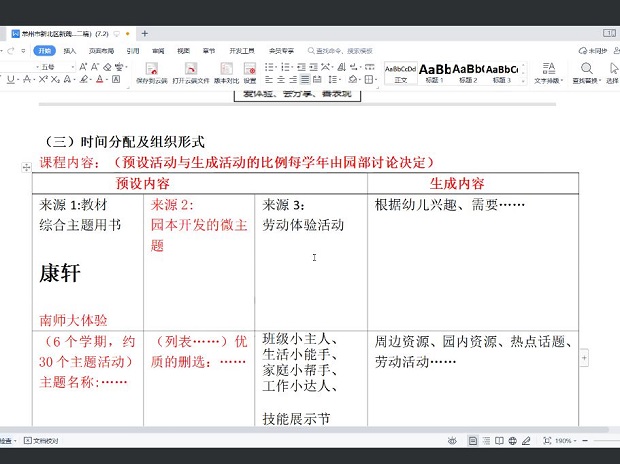Click the eye protection mode icon in status bar
The image size is (620, 464).
point(452,441)
